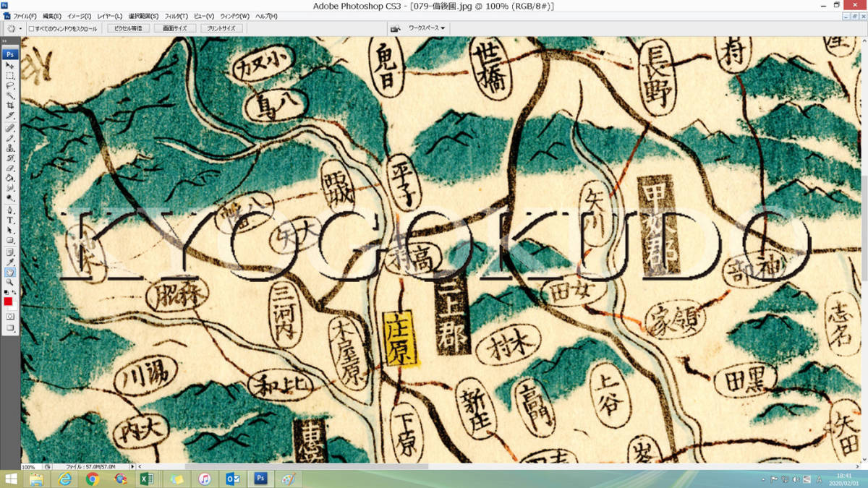The height and width of the screenshot is (488, 868).
Task: Open the Bridge icon beside ワークスペース
Action: pos(396,28)
